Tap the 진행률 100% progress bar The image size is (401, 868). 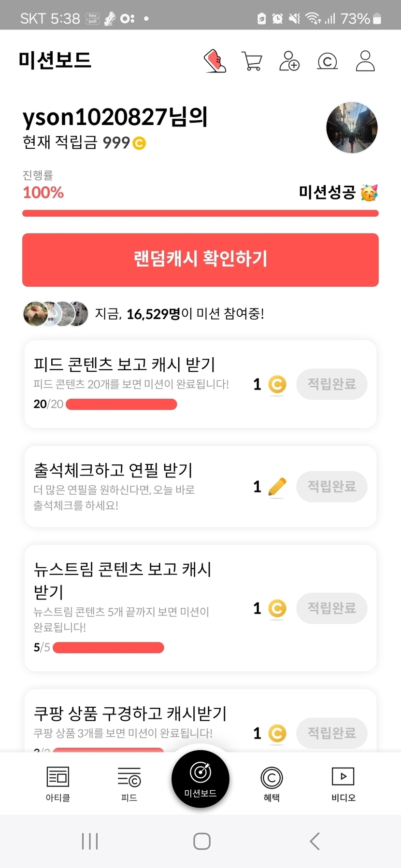(200, 213)
